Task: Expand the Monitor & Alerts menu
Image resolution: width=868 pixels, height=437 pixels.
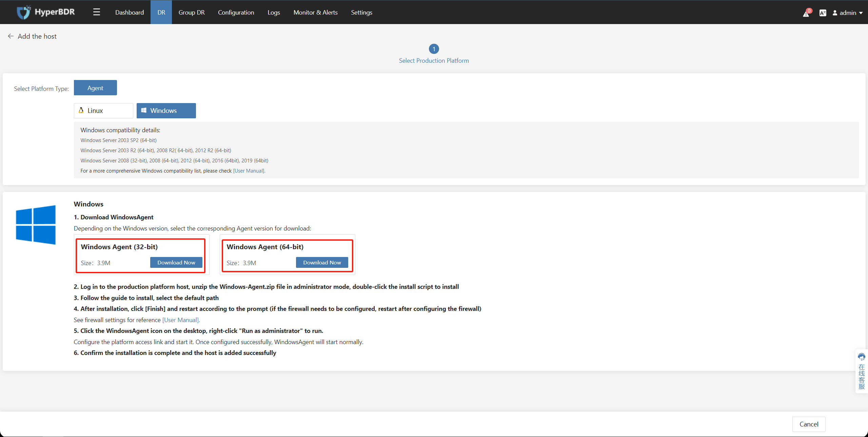Action: point(316,12)
